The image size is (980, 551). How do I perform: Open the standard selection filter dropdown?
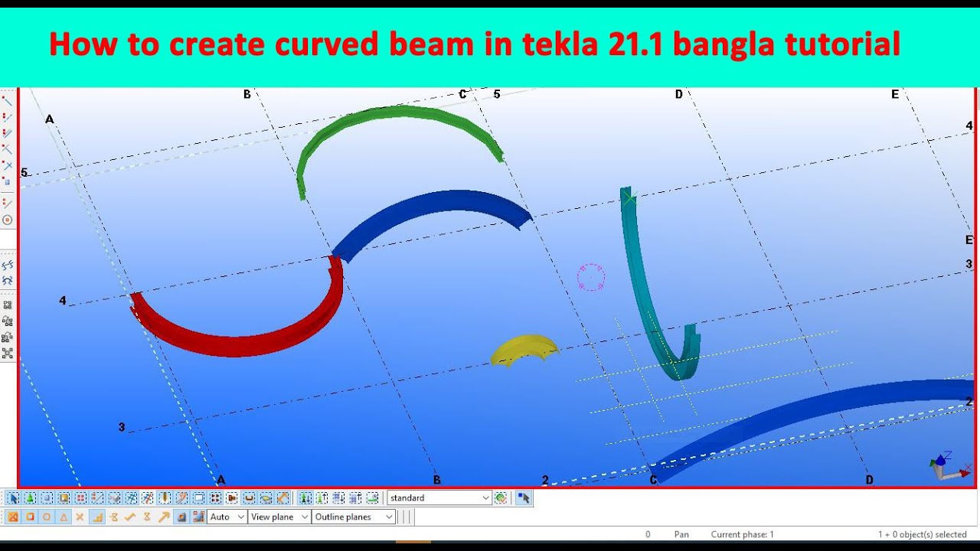click(x=439, y=497)
